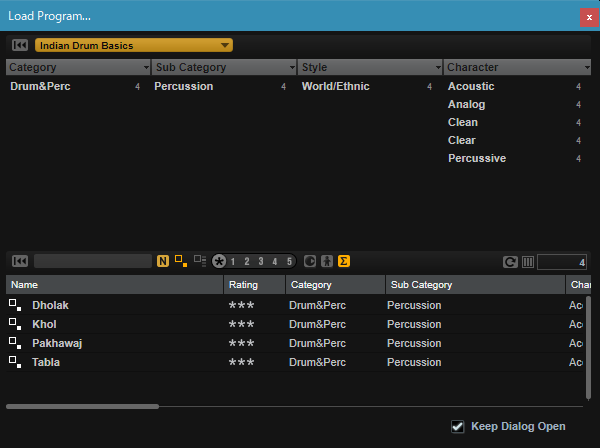Select the Clear character filter

[x=515, y=140]
